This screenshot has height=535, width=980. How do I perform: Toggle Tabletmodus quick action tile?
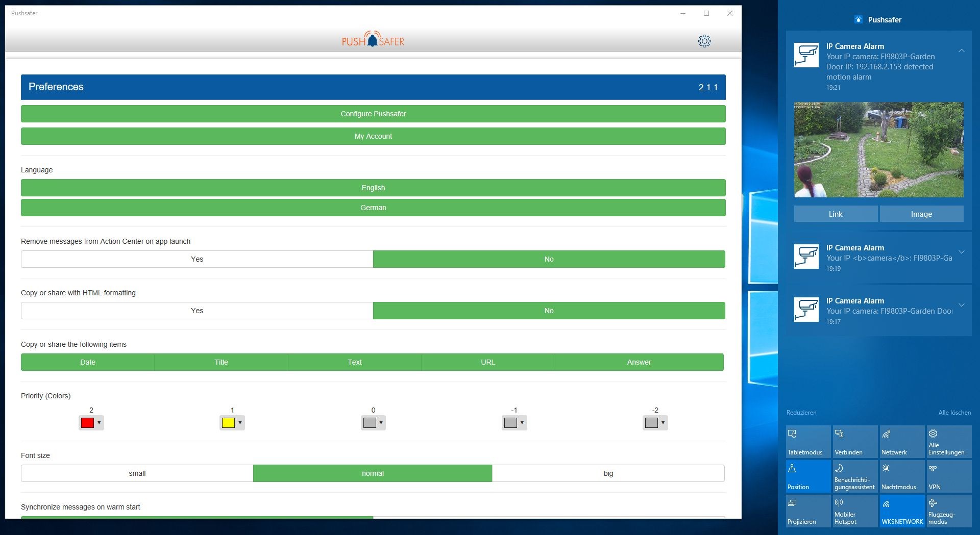[808, 442]
